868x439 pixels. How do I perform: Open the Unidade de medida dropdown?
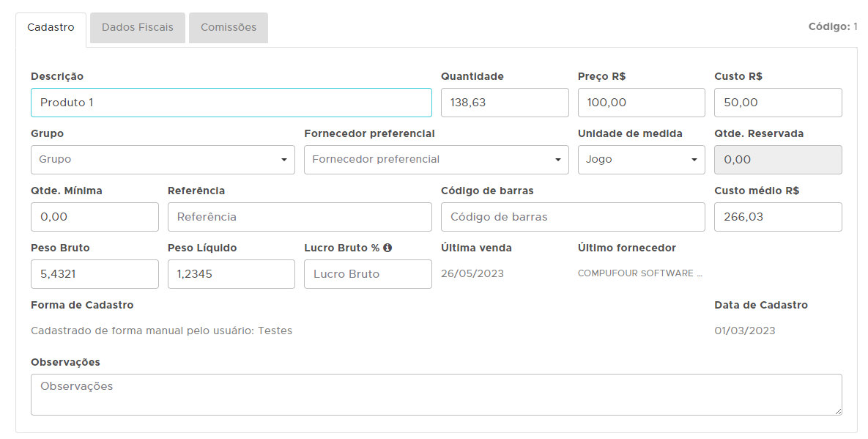(641, 160)
